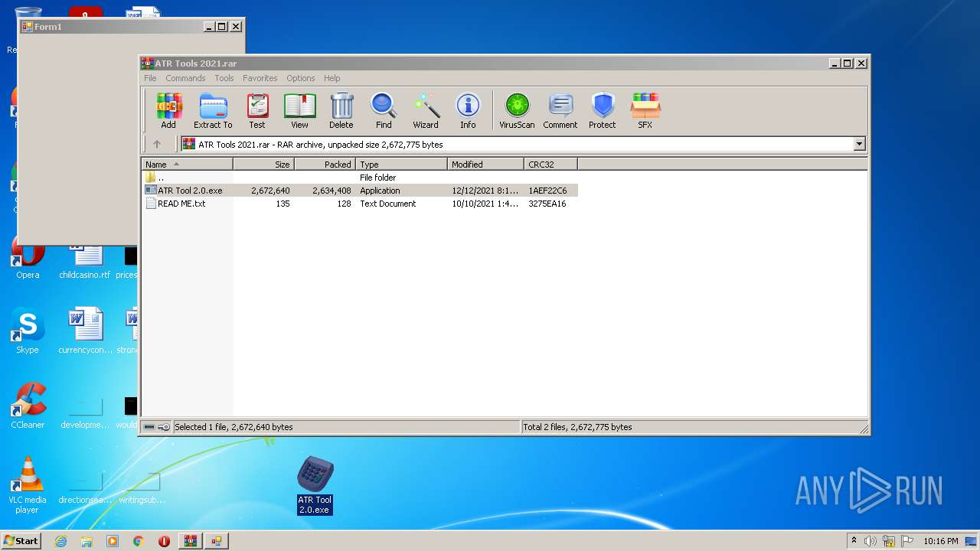Open the Commands menu
This screenshot has height=551, width=980.
(185, 78)
